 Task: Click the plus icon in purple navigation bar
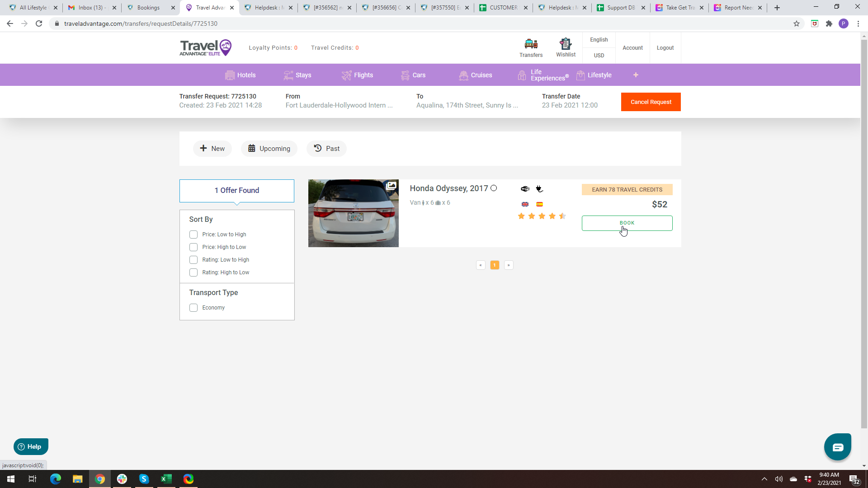click(x=636, y=75)
